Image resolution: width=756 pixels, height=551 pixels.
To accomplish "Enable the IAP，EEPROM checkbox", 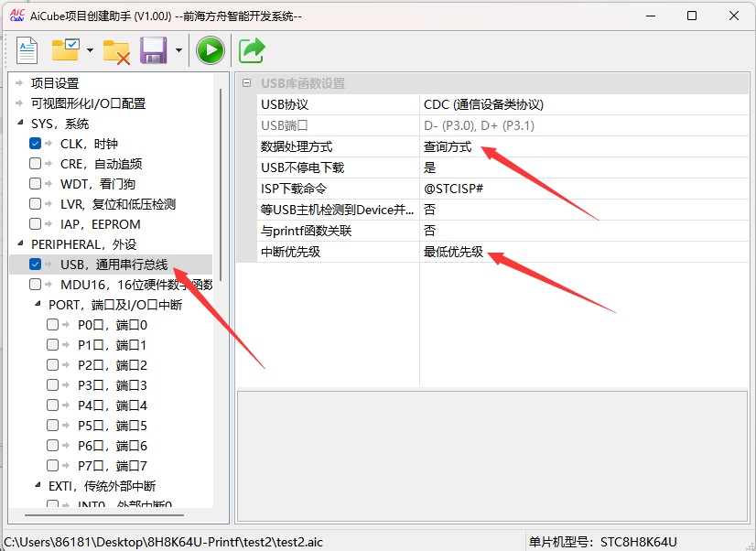I will pos(35,224).
